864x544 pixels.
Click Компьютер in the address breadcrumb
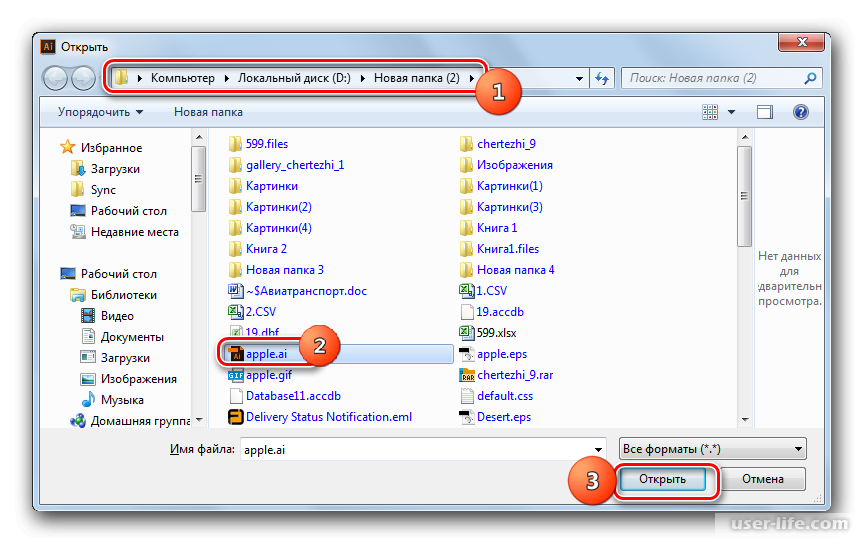183,78
